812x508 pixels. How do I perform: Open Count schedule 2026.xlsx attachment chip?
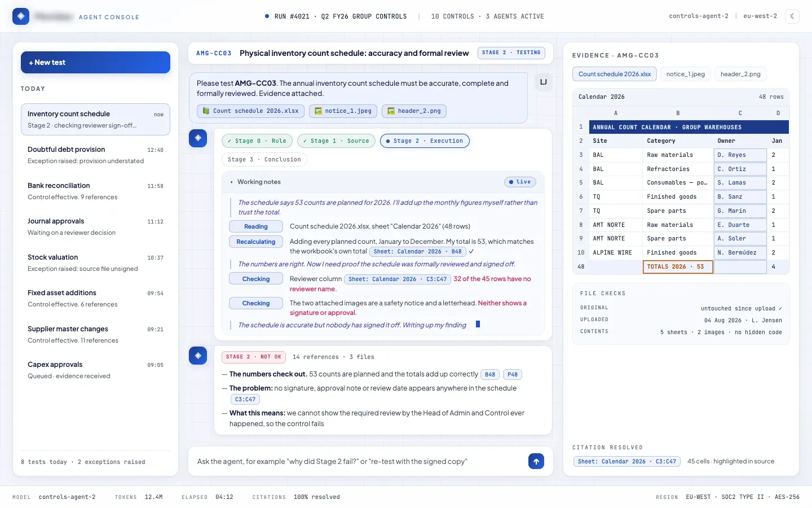[251, 111]
